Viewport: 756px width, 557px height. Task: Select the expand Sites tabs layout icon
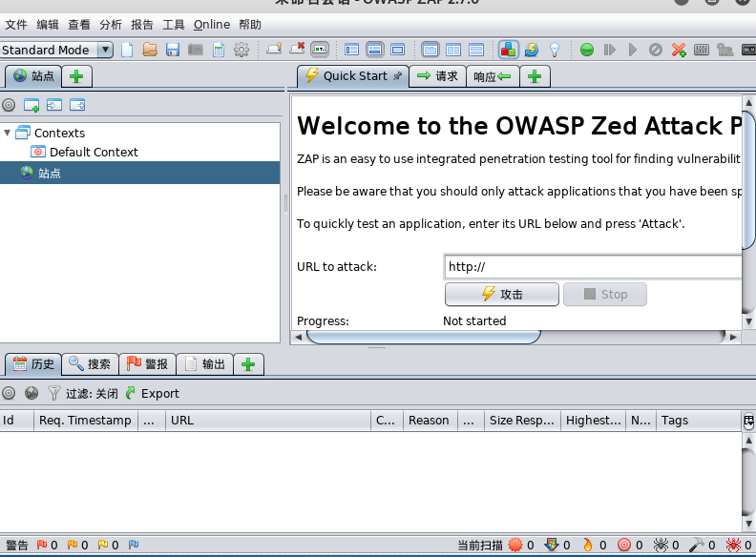[351, 50]
